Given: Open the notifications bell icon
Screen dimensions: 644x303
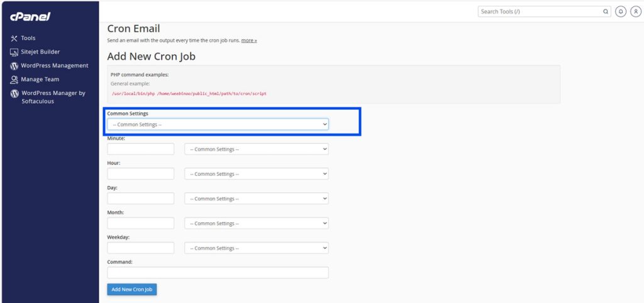Looking at the screenshot, I should (x=621, y=11).
